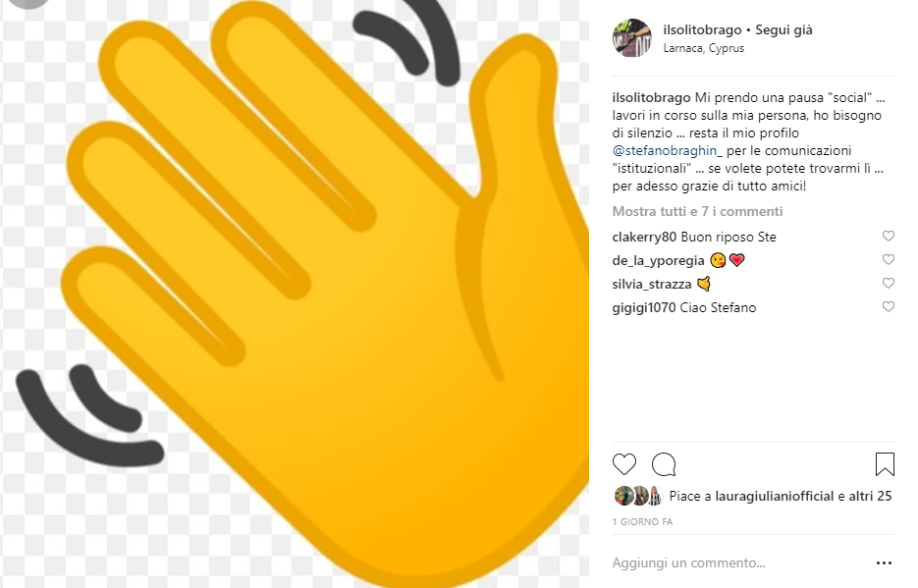Open gigigi1070's profile
This screenshot has width=918, height=588.
(643, 308)
